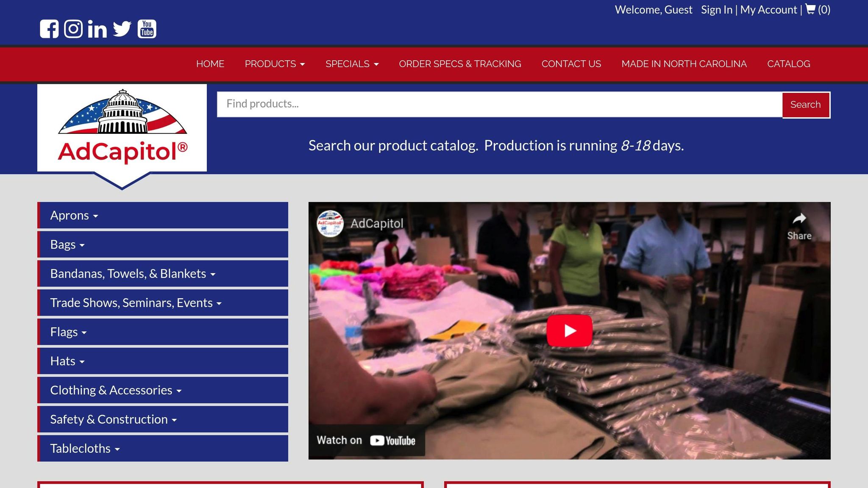Play the AdCapitol YouTube video
868x488 pixels.
click(x=569, y=330)
